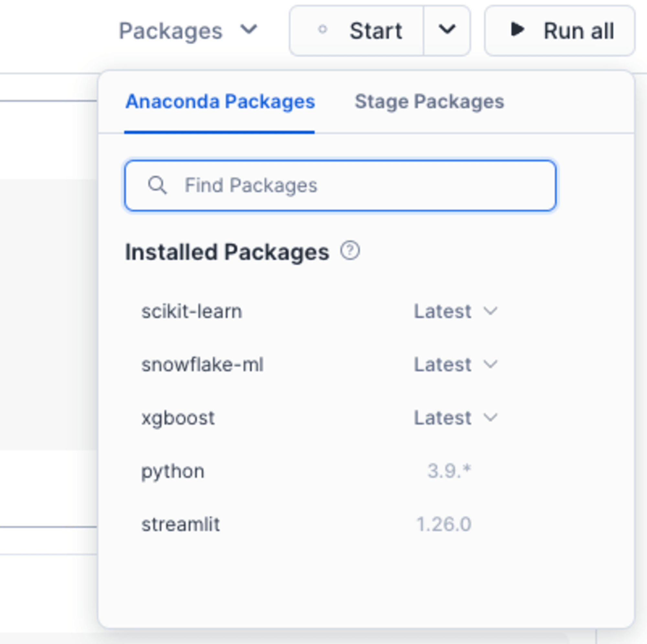Open the scikit-learn version dropdown
The height and width of the screenshot is (644, 647).
click(456, 311)
